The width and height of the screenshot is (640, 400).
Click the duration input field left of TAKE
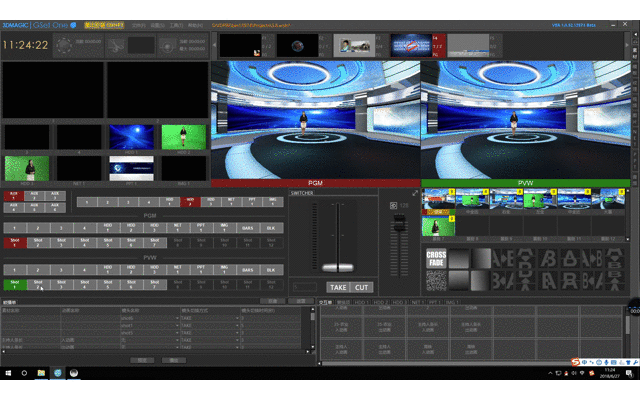(304, 287)
